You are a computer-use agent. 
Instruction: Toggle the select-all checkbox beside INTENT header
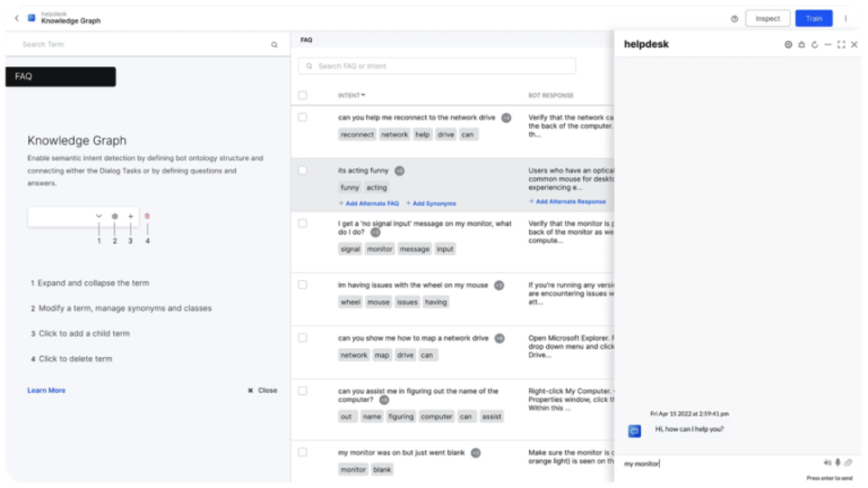pos(303,95)
